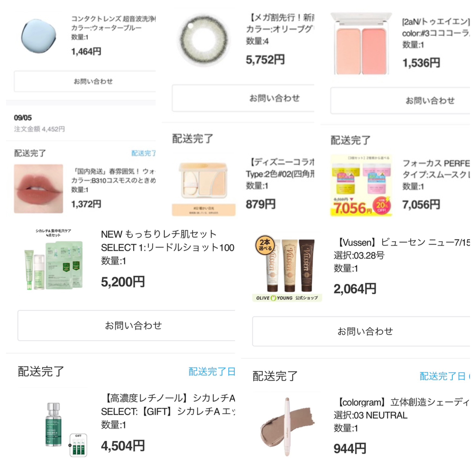
Task: Click お問い合わせ below the 5,752円 color contacts
Action: click(x=243, y=98)
